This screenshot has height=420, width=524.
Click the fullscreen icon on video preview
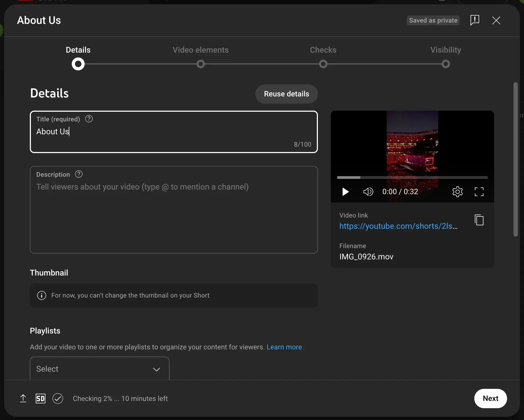[x=479, y=191]
